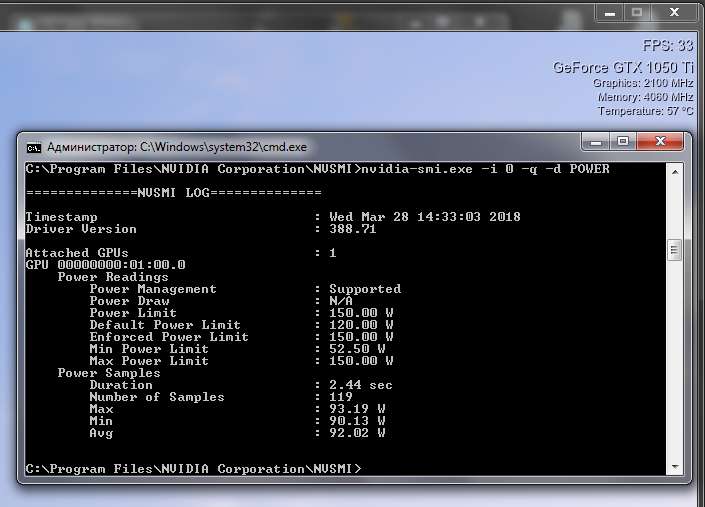The height and width of the screenshot is (507, 705).
Task: Click 'Temperature: 57 °C' overlay line
Action: coord(646,111)
